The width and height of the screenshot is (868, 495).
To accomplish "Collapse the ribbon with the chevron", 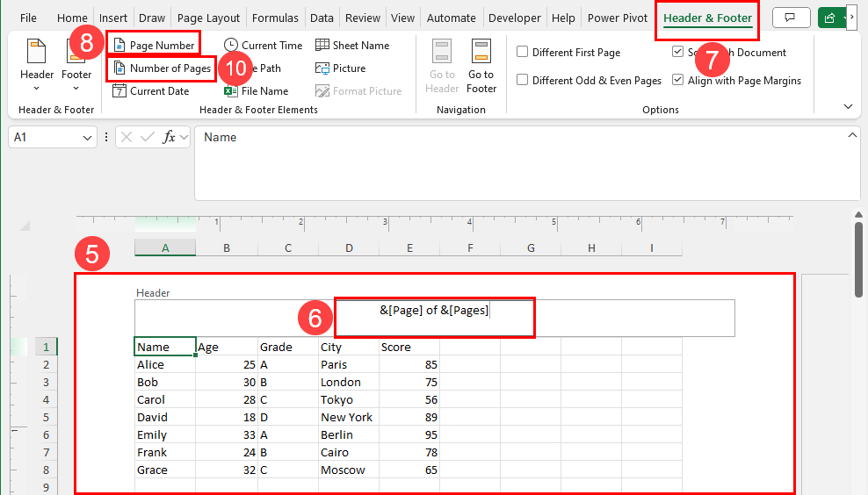I will click(x=848, y=107).
